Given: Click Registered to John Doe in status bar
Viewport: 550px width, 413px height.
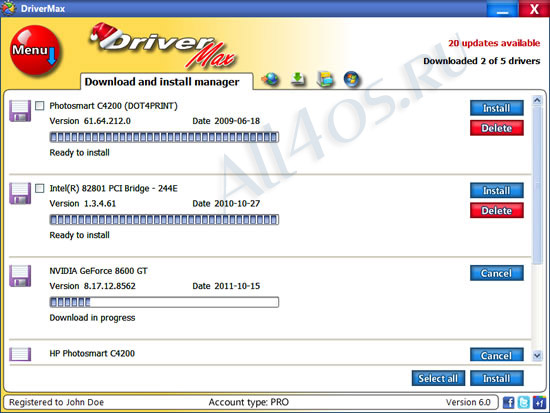Looking at the screenshot, I should point(56,402).
